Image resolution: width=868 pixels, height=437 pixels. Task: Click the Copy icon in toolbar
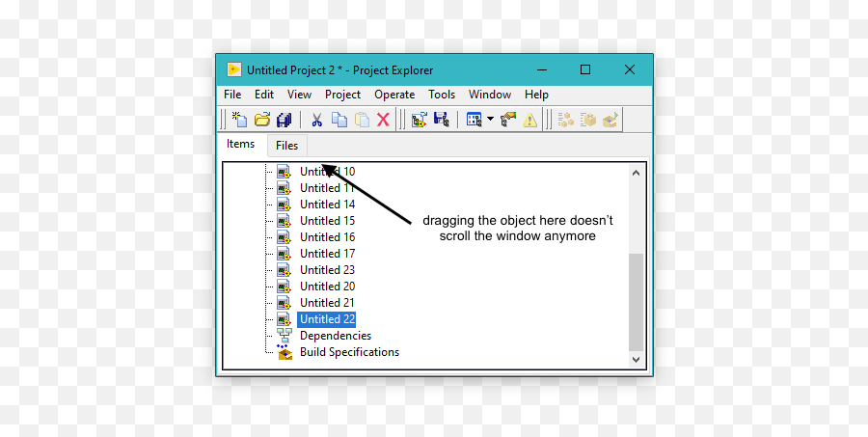(339, 119)
